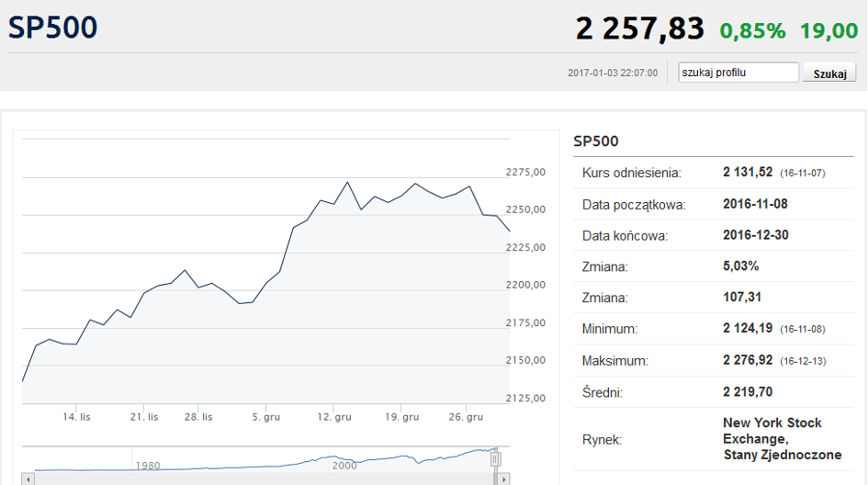
Task: Select the 21. lis date tick
Action: click(144, 417)
